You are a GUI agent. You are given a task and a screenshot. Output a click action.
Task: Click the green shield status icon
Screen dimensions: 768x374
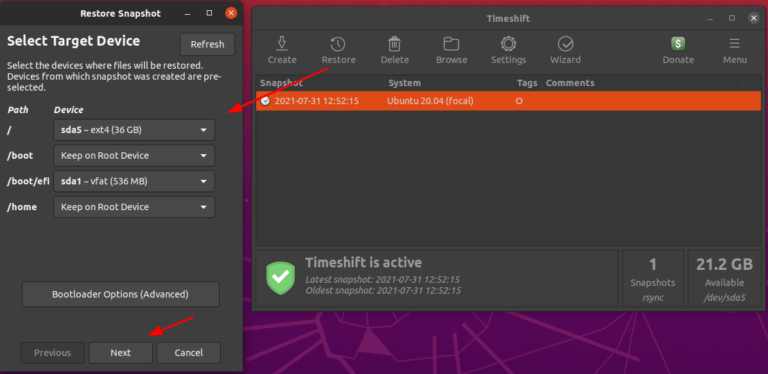pyautogui.click(x=280, y=278)
